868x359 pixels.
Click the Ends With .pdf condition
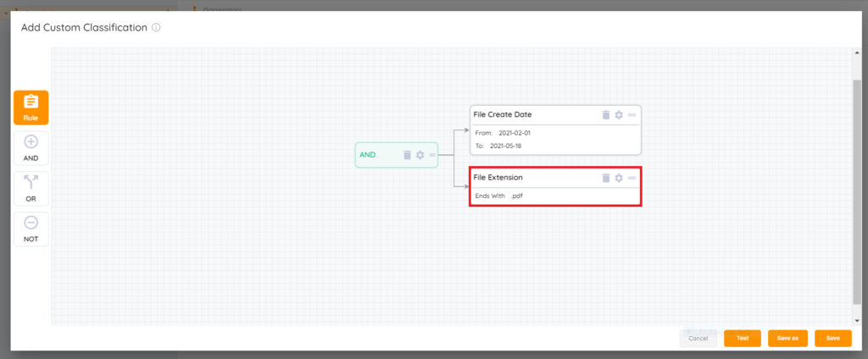tap(498, 196)
